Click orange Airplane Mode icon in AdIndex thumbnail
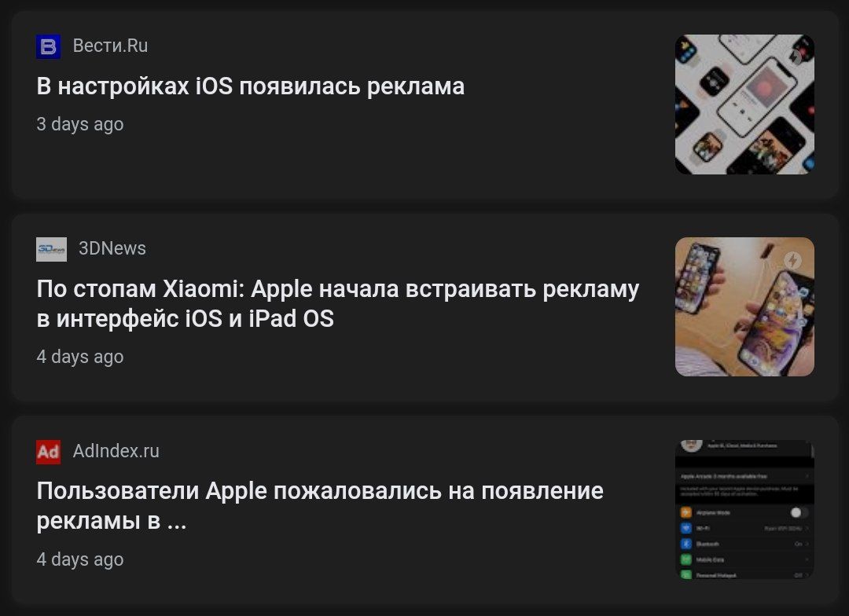Screen dimensions: 849x616 tap(686, 512)
